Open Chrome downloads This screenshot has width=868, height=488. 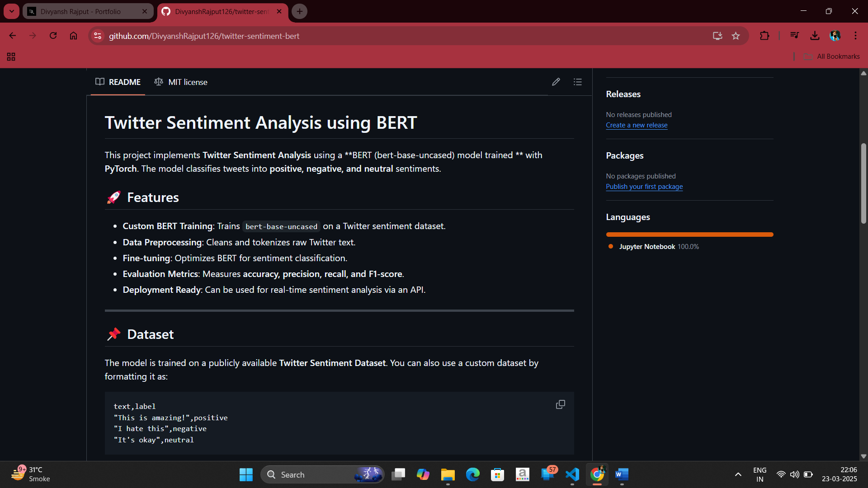click(x=815, y=36)
